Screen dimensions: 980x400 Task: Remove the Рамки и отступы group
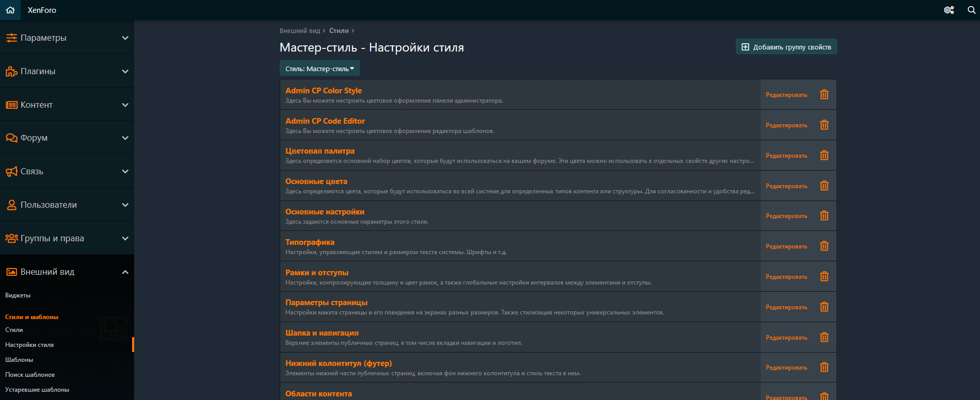tap(824, 276)
